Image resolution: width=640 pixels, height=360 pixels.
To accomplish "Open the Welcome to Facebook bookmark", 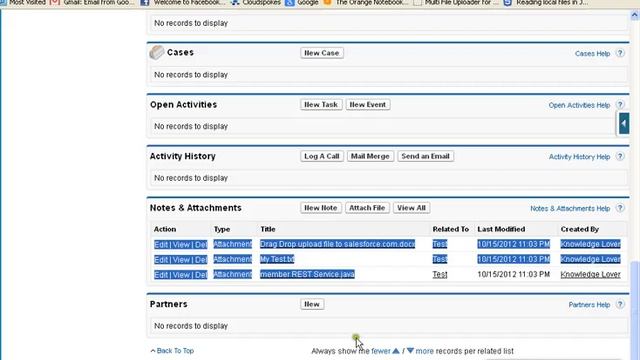I will (183, 3).
